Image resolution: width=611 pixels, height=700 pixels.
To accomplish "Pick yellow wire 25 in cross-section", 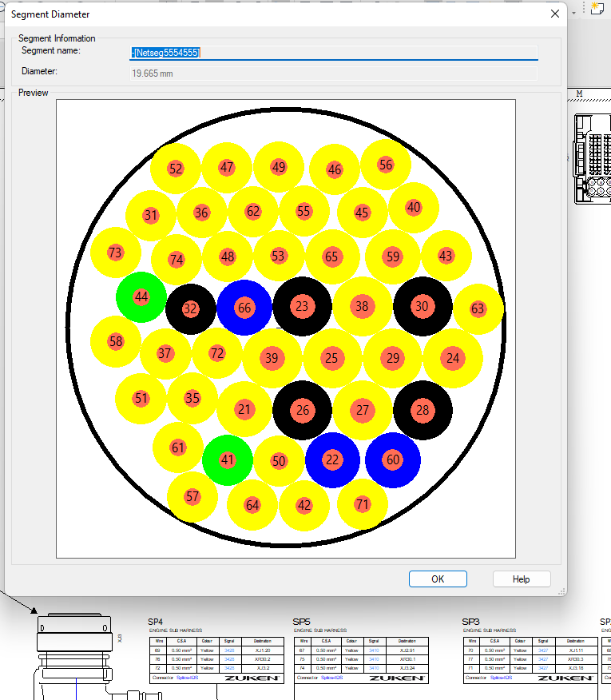I will (x=332, y=358).
